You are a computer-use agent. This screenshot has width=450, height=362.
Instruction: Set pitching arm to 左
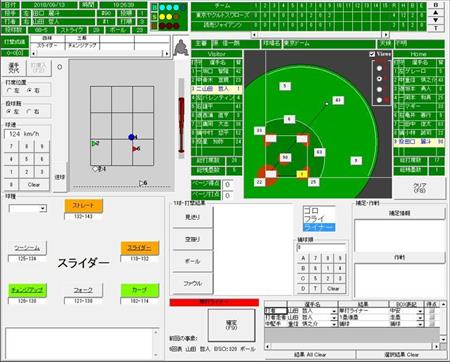tap(9, 112)
